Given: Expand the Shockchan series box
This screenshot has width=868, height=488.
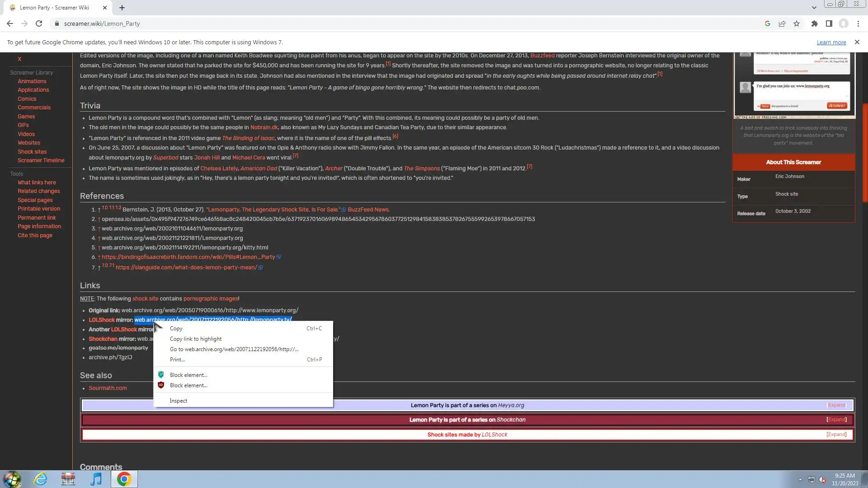Looking at the screenshot, I should 836,420.
